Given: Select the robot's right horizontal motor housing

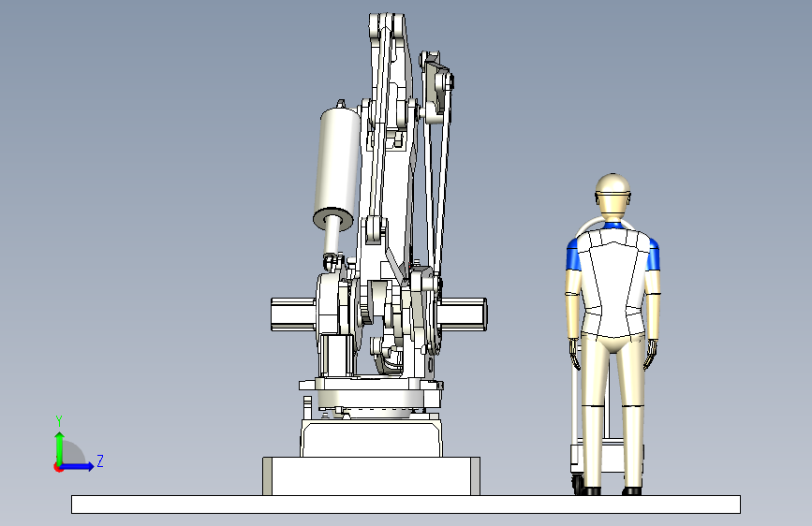Looking at the screenshot, I should pyautogui.click(x=463, y=314).
